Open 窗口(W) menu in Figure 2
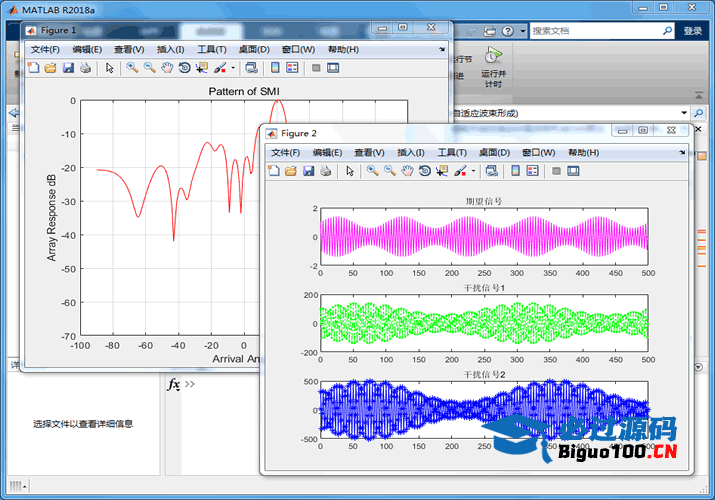 click(x=539, y=152)
